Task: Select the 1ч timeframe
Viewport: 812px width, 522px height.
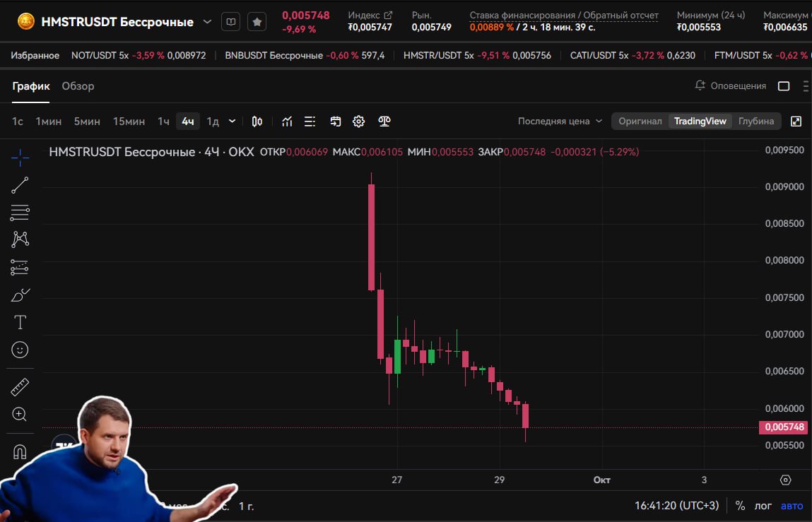Action: coord(164,121)
